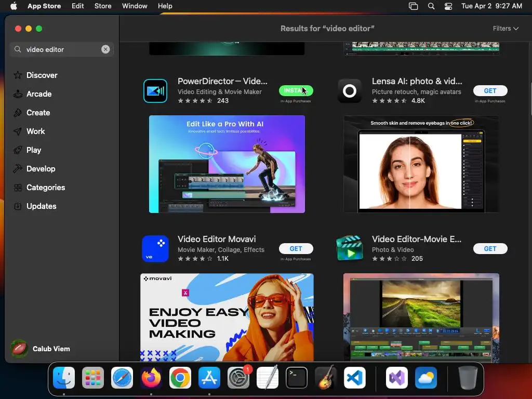Screen dimensions: 532x399
Task: Get Lensa AI
Action: 490,90
